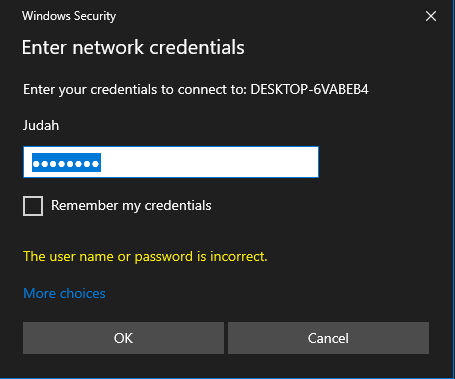The height and width of the screenshot is (379, 455).
Task: Dismiss the dialog with the Cancel button
Action: click(x=328, y=338)
